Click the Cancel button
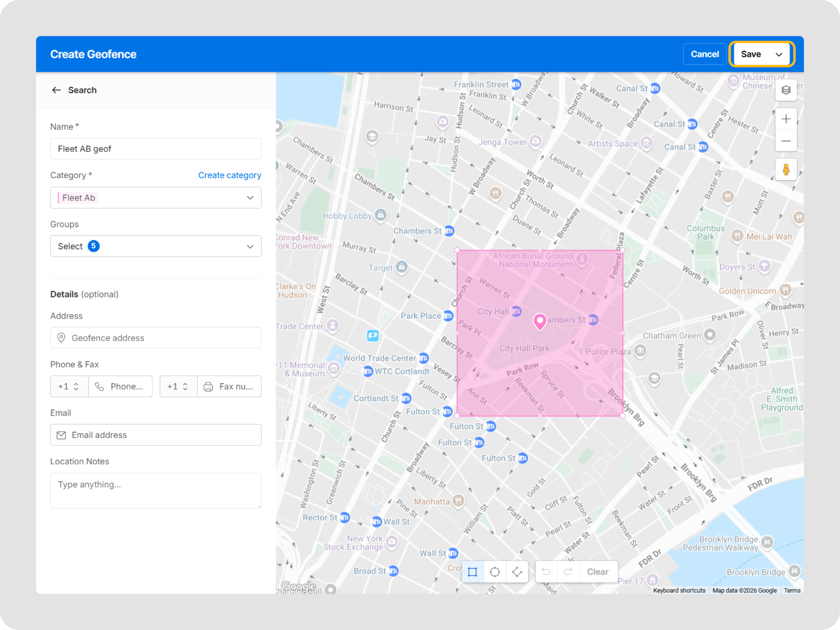Image resolution: width=840 pixels, height=630 pixels. (x=705, y=54)
